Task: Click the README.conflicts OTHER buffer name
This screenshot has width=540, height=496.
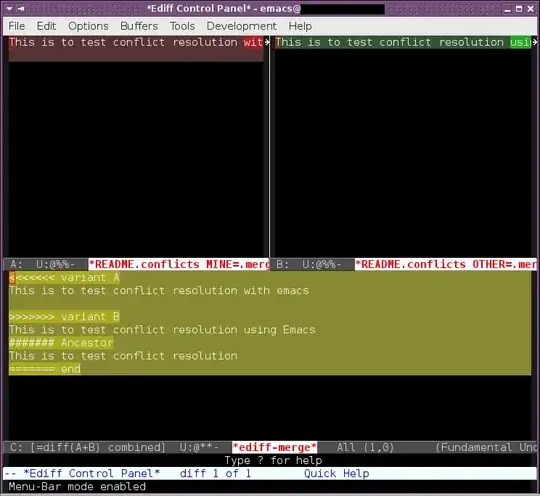Action: click(446, 265)
